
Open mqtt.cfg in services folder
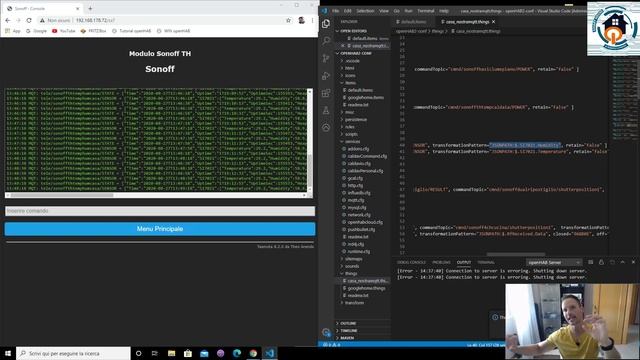coord(356,200)
